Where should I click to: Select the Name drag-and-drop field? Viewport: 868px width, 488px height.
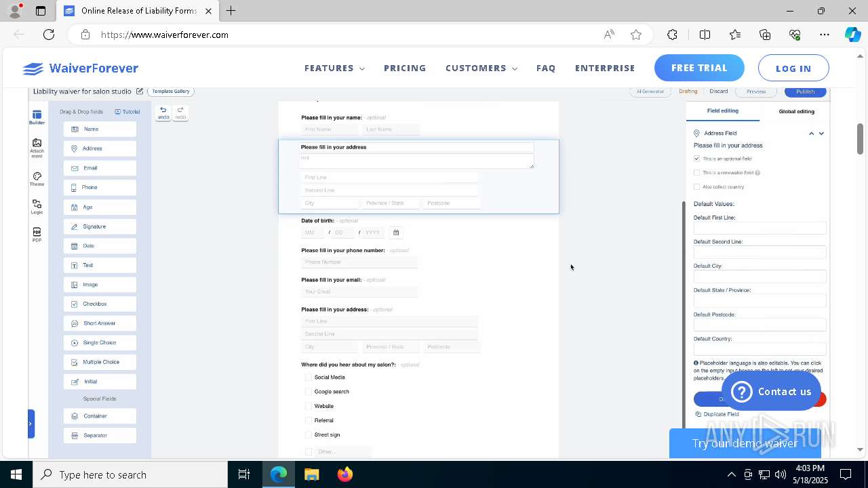100,129
